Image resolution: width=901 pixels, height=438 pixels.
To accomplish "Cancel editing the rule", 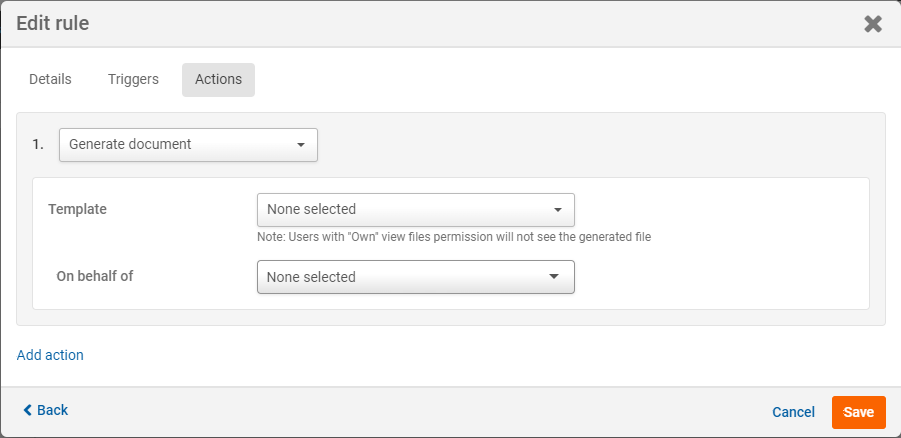I will click(x=793, y=412).
